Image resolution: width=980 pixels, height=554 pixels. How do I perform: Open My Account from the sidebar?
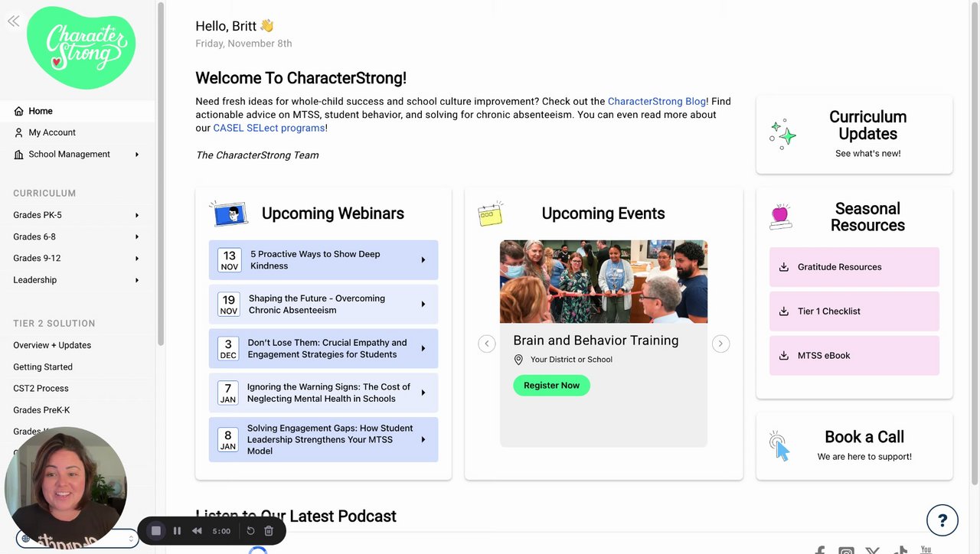pos(52,132)
